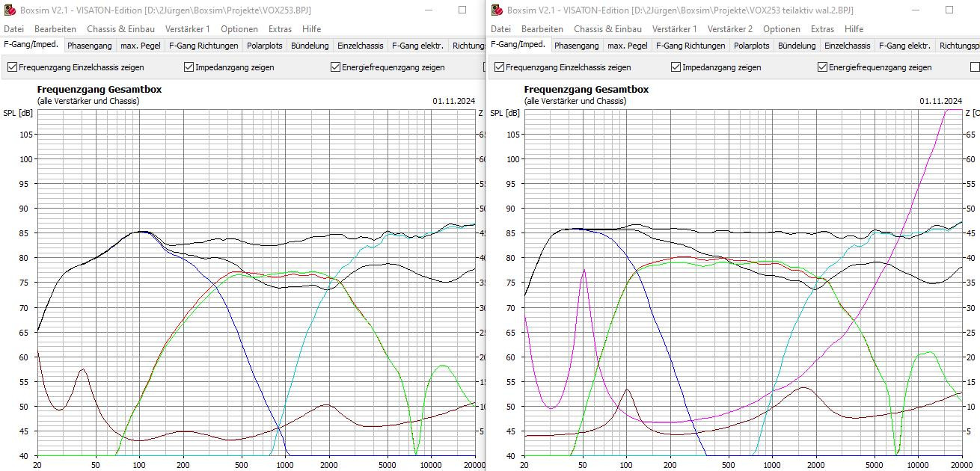Switch to Phasengang tab in left window

coord(89,46)
